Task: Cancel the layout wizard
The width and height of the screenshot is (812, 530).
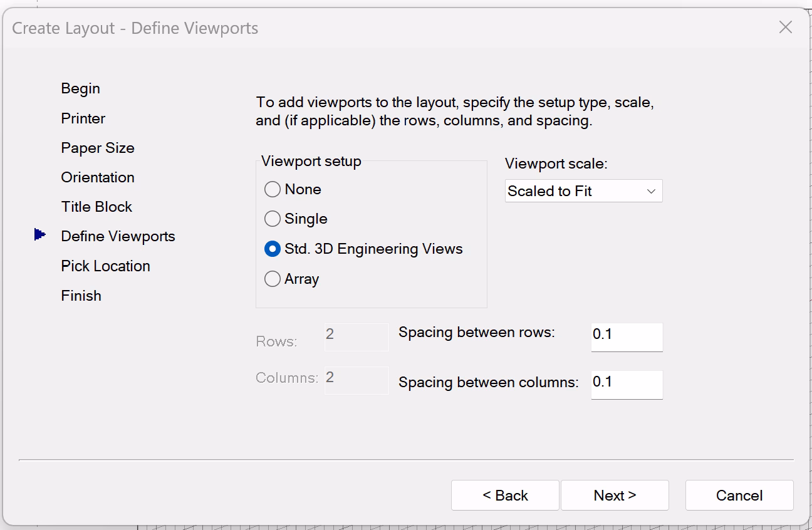Action: (739, 496)
